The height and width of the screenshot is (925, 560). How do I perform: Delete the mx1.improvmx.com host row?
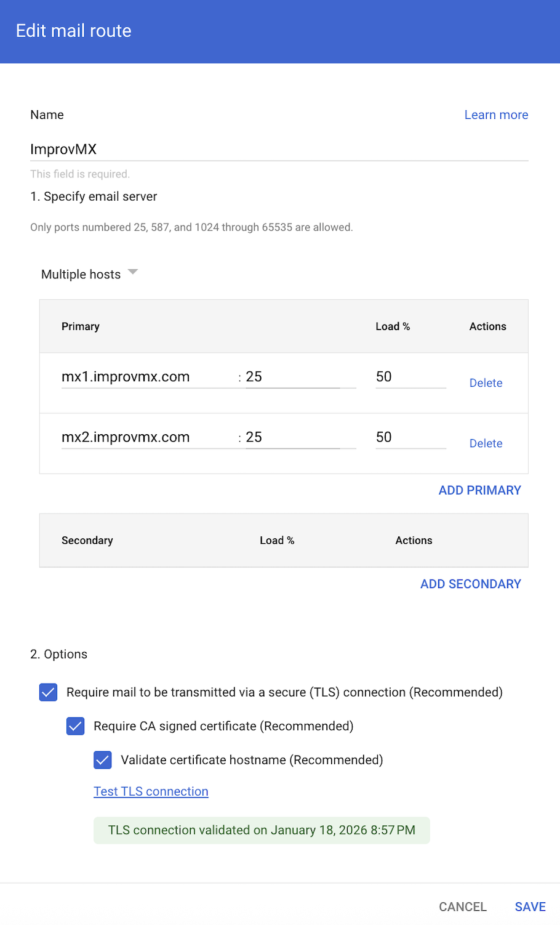(x=486, y=383)
